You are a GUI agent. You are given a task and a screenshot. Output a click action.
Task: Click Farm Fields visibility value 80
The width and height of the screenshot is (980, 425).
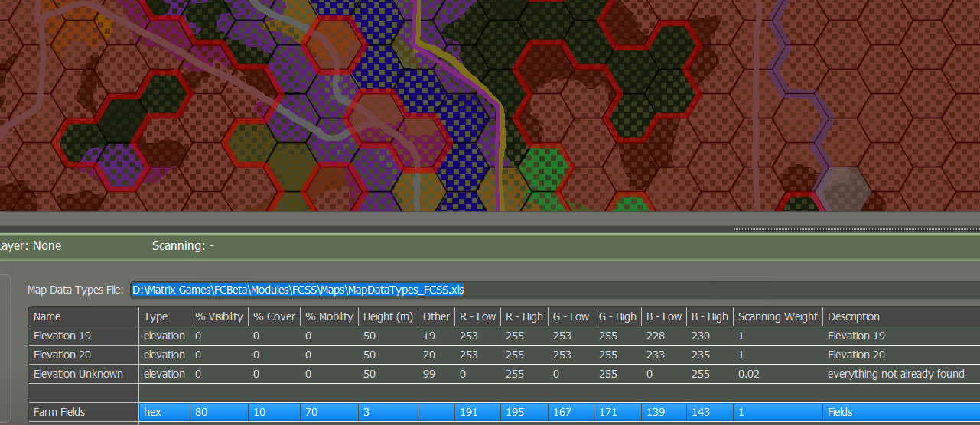coord(219,412)
